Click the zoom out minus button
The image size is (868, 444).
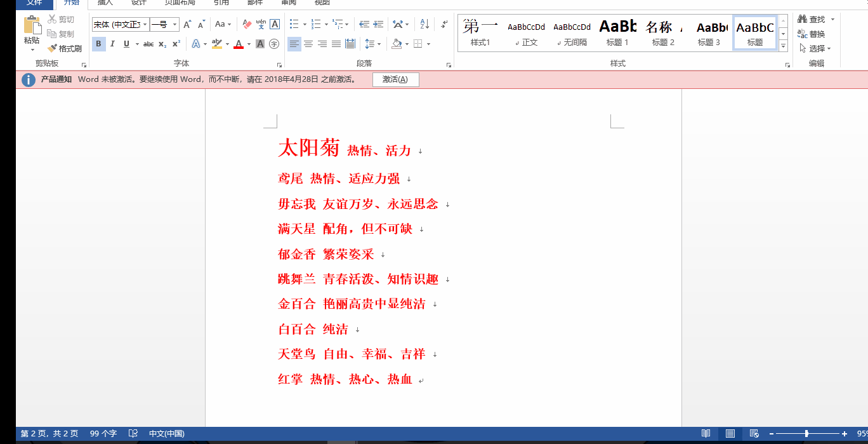(x=772, y=434)
